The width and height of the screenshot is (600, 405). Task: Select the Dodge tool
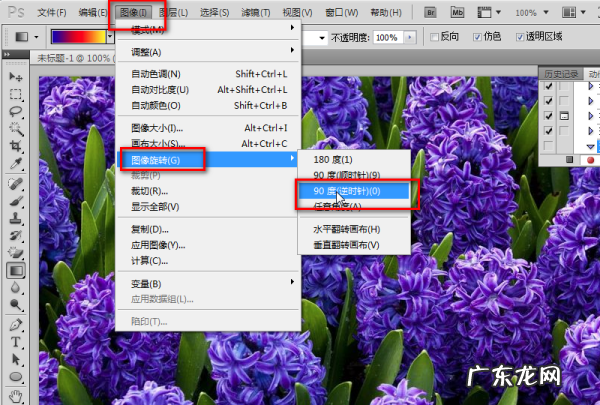coord(16,304)
